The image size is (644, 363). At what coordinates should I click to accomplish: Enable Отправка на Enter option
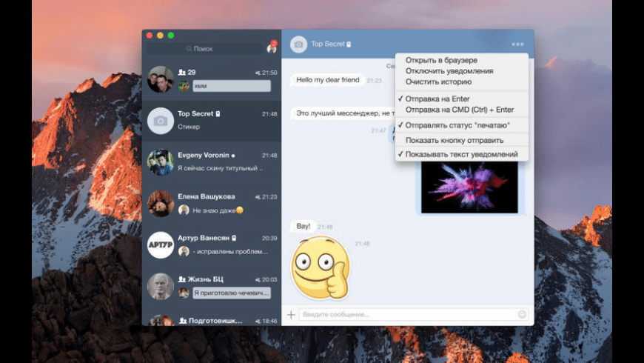click(x=437, y=99)
